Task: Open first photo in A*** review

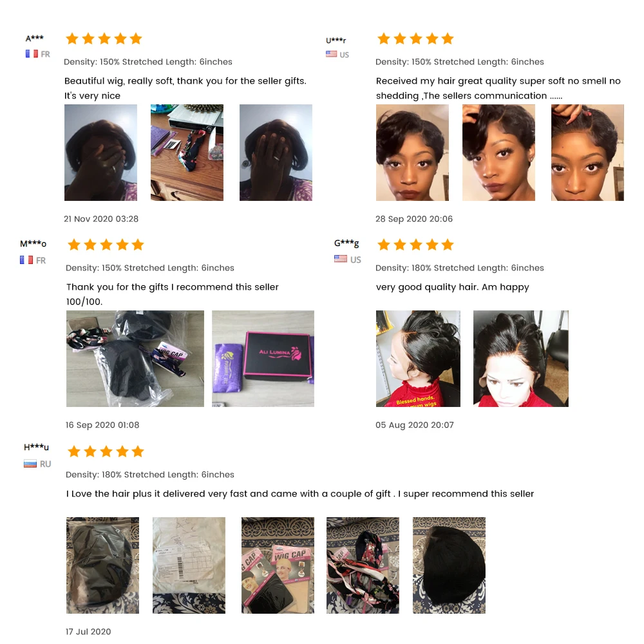Action: (x=100, y=153)
